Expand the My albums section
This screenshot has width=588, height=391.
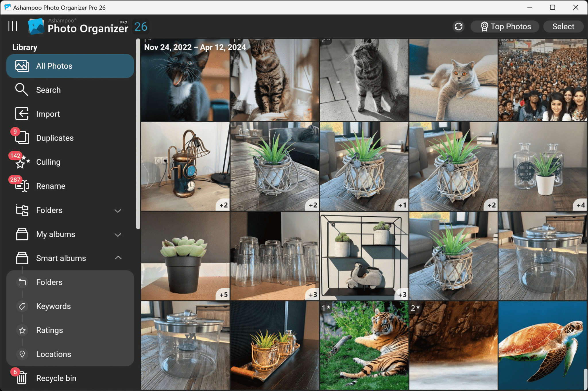tap(118, 235)
